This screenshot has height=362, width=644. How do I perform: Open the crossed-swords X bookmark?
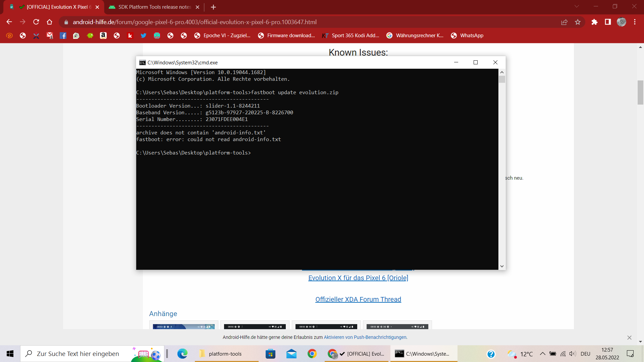pos(36,36)
